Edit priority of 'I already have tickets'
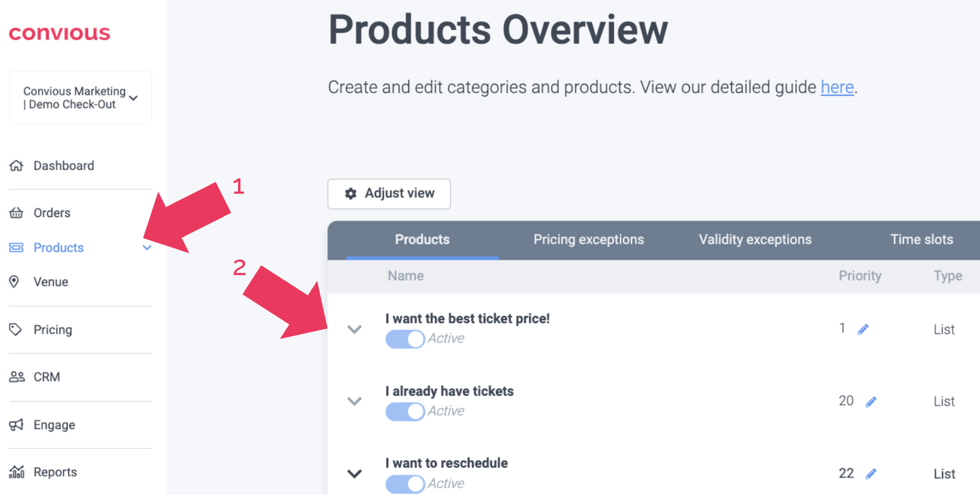The width and height of the screenshot is (980, 501). (871, 402)
